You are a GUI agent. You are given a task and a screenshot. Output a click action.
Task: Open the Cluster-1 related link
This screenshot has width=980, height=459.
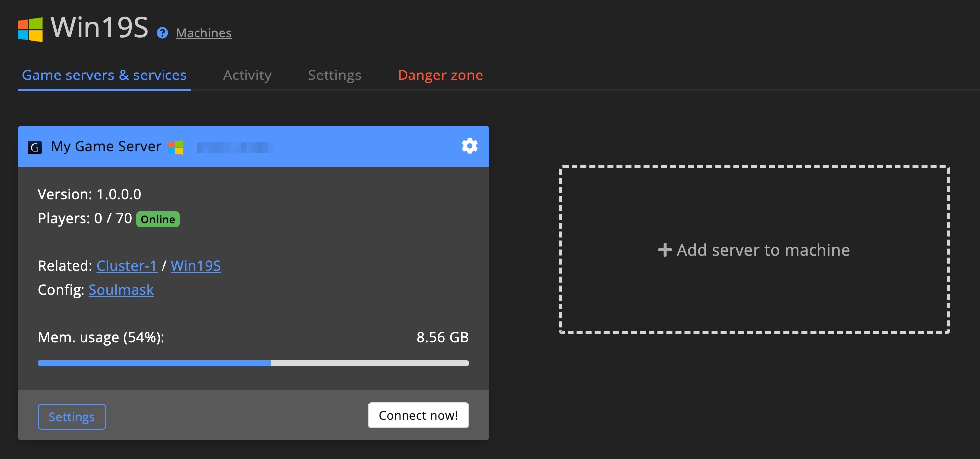click(127, 266)
